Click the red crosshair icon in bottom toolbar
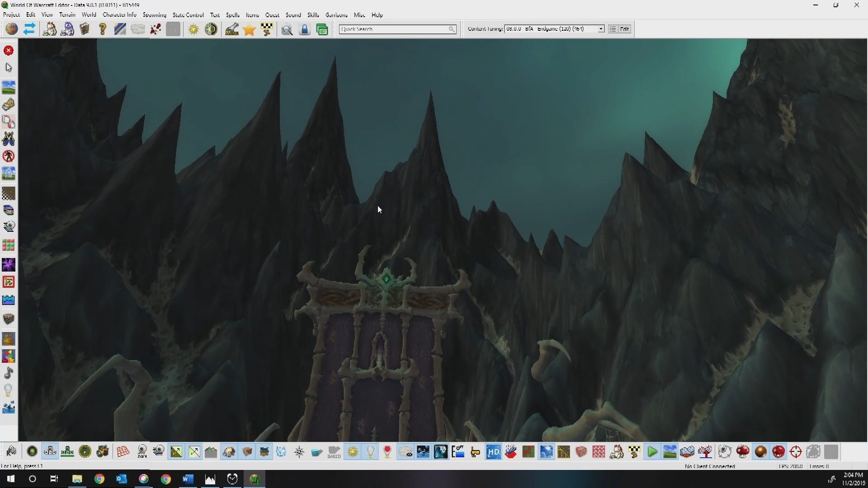The width and height of the screenshot is (868, 488). point(796,452)
